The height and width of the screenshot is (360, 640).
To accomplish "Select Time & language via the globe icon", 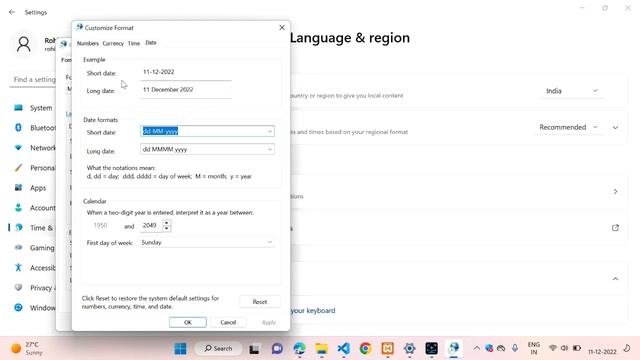I will (x=18, y=228).
